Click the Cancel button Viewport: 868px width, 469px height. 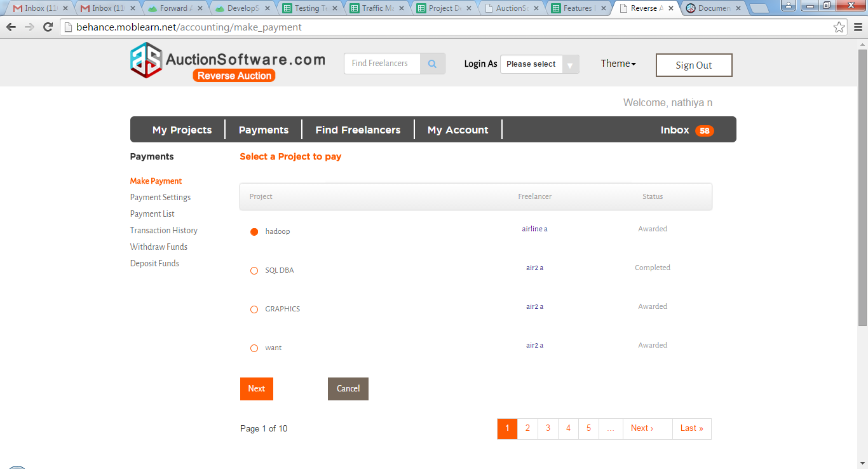(348, 389)
